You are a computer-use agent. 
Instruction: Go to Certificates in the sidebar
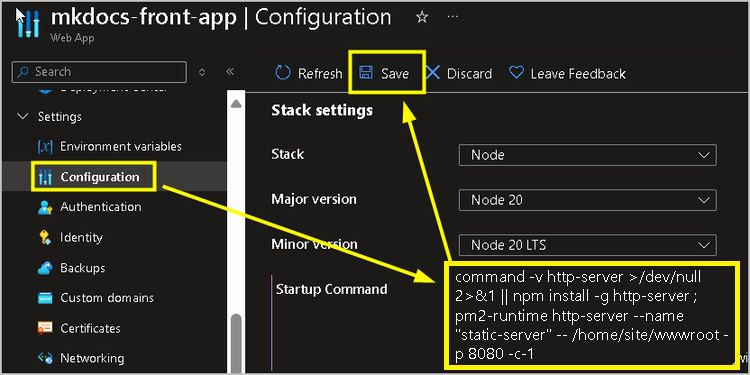point(90,329)
